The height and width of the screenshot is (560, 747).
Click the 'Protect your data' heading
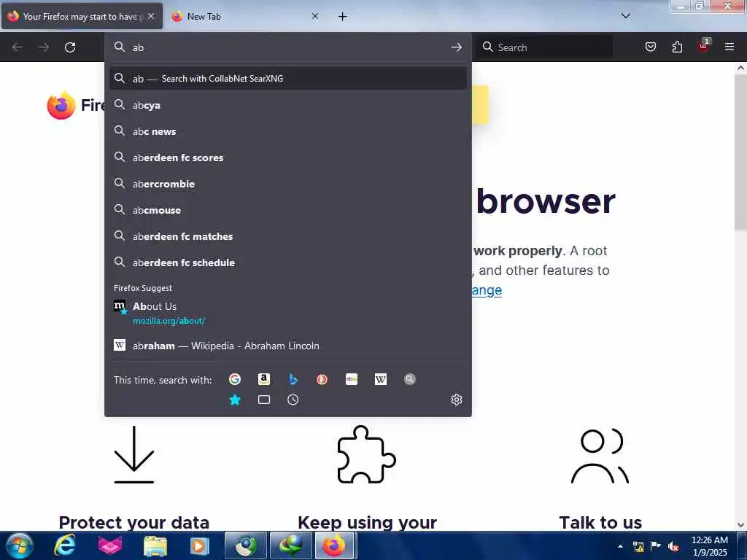coord(134,522)
